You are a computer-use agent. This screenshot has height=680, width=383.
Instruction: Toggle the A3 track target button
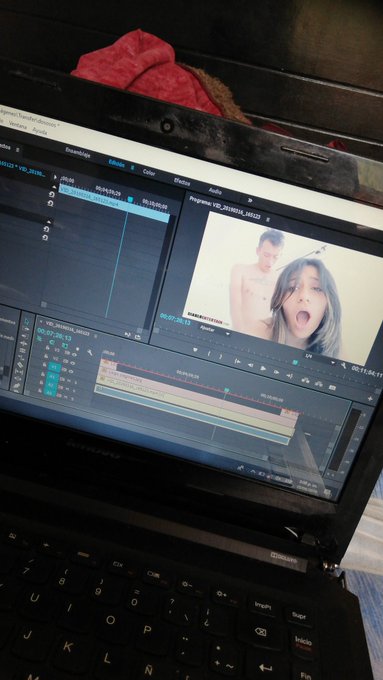[49, 392]
